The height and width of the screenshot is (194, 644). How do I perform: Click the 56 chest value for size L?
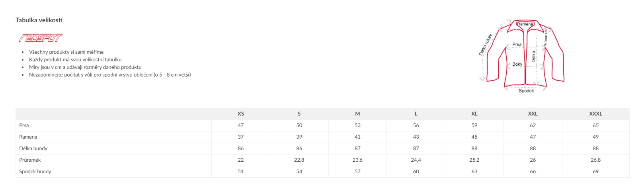[416, 125]
